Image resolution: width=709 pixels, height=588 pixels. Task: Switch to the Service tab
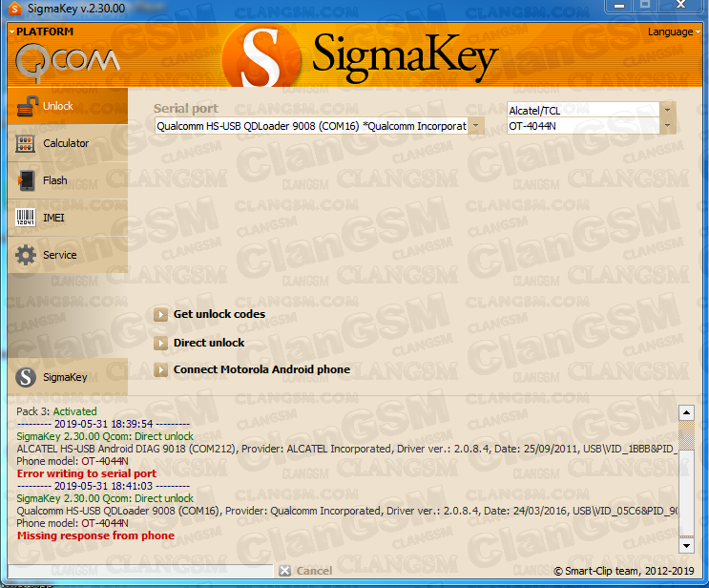pyautogui.click(x=68, y=255)
